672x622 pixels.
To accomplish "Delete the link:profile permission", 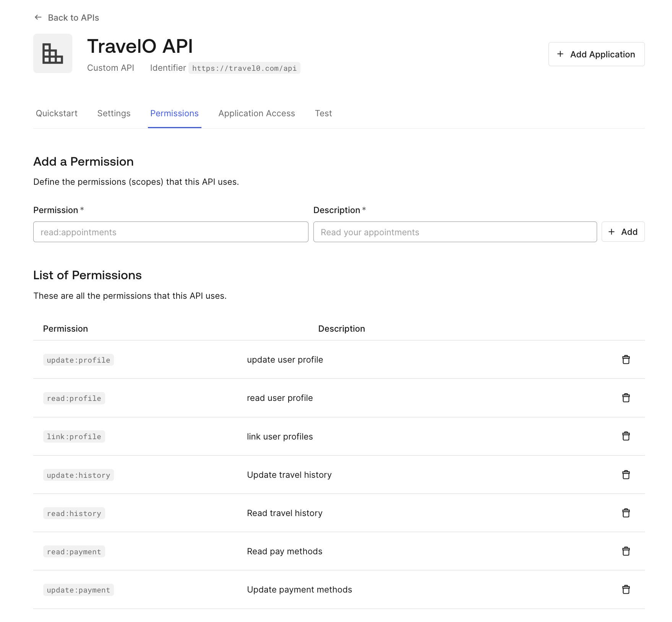I will 626,436.
